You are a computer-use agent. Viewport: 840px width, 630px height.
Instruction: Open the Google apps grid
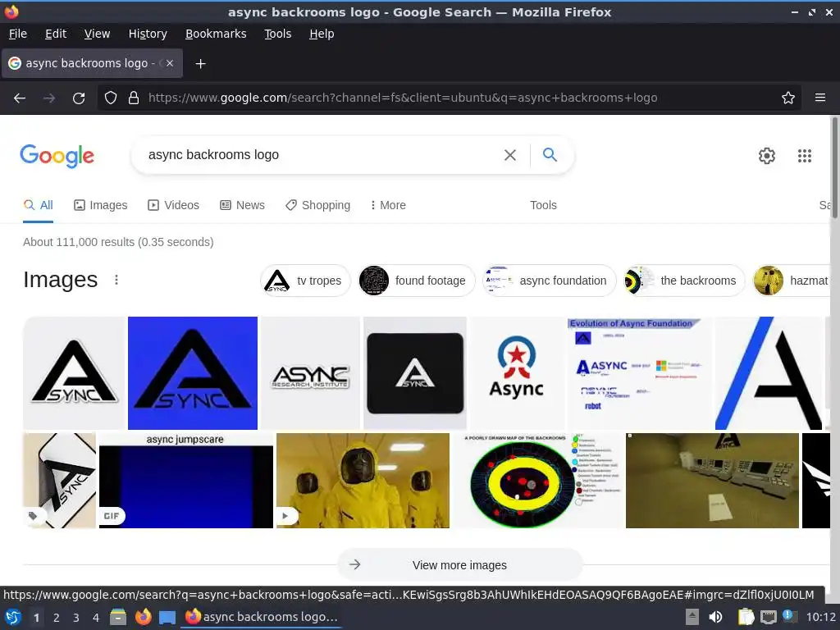[x=804, y=156]
